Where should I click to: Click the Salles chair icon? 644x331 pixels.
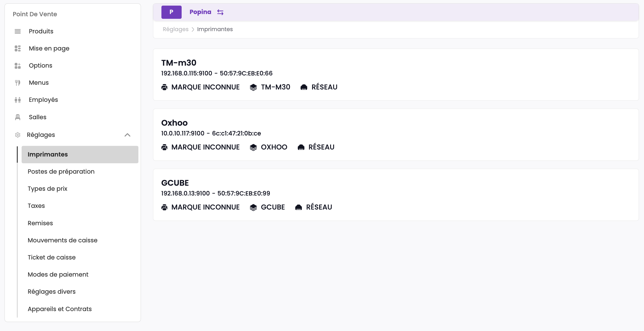(x=18, y=117)
